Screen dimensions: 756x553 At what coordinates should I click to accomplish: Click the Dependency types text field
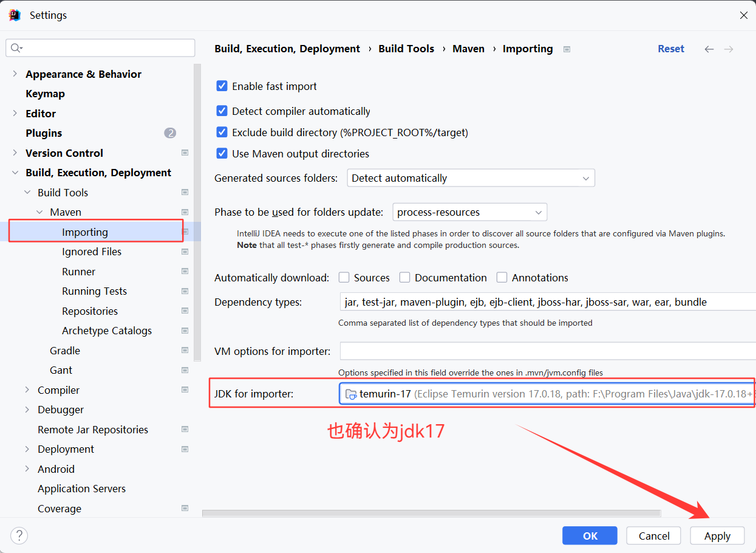point(547,302)
